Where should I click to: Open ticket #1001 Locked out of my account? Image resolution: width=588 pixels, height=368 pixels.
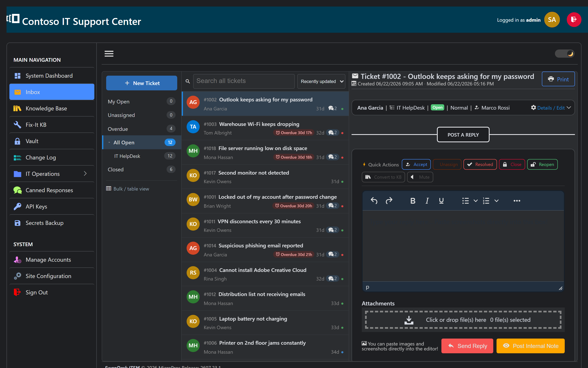click(265, 201)
